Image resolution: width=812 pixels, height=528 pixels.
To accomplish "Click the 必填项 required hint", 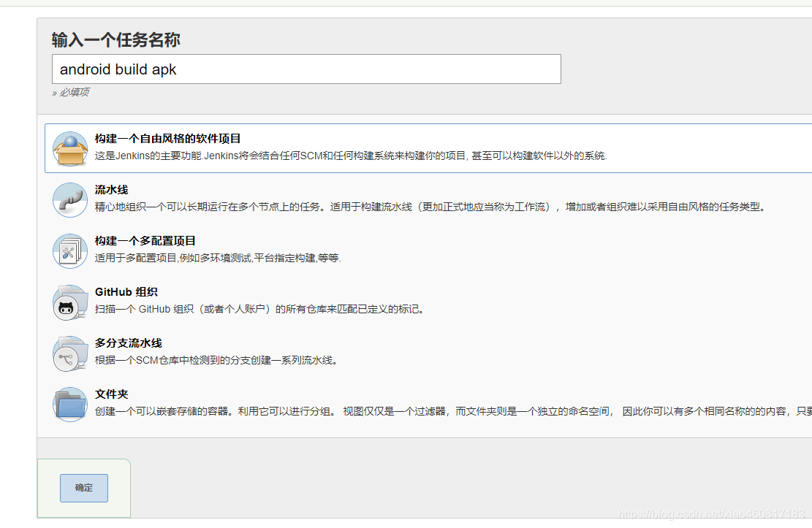I will tap(71, 92).
